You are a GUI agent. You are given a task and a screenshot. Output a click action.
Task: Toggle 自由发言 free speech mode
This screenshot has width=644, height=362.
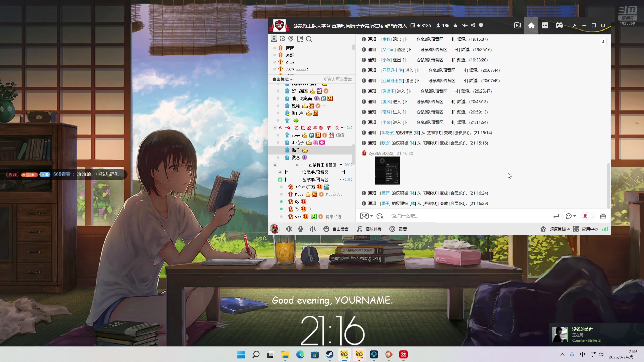coord(336,229)
